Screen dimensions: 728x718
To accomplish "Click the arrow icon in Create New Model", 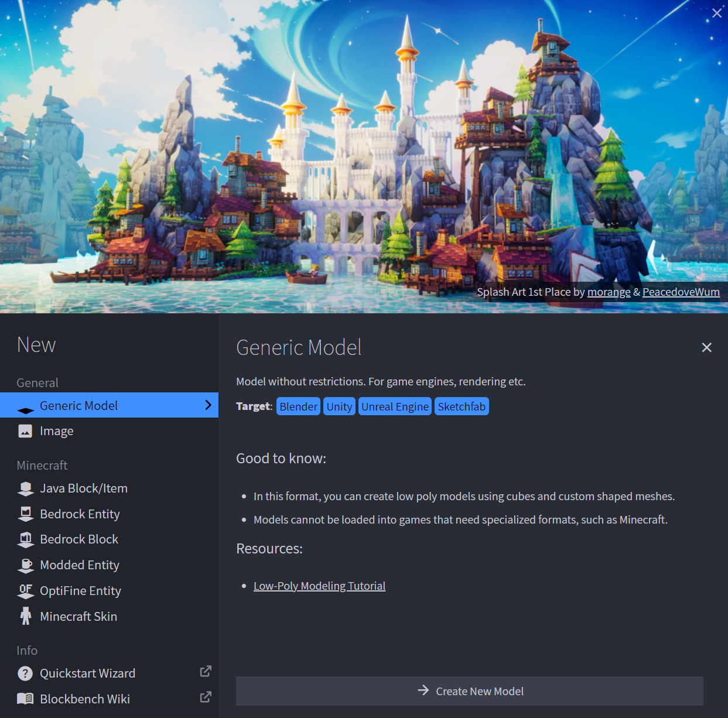I will click(x=423, y=690).
